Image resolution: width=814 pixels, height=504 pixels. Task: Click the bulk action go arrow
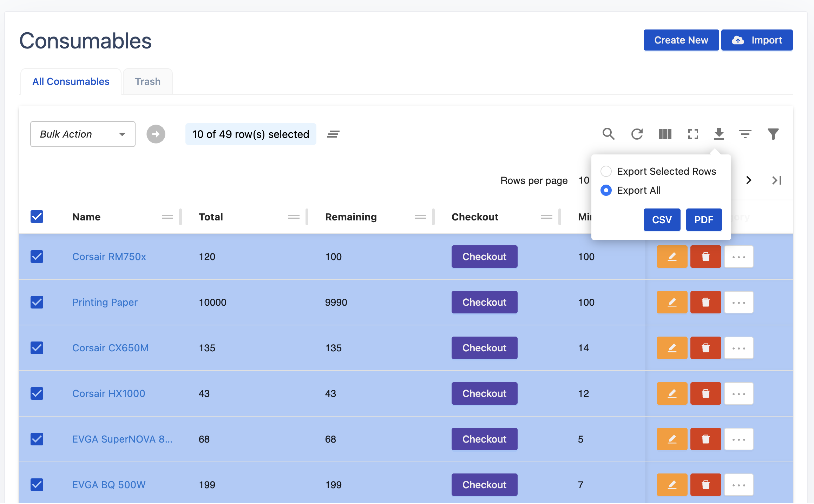click(x=156, y=134)
